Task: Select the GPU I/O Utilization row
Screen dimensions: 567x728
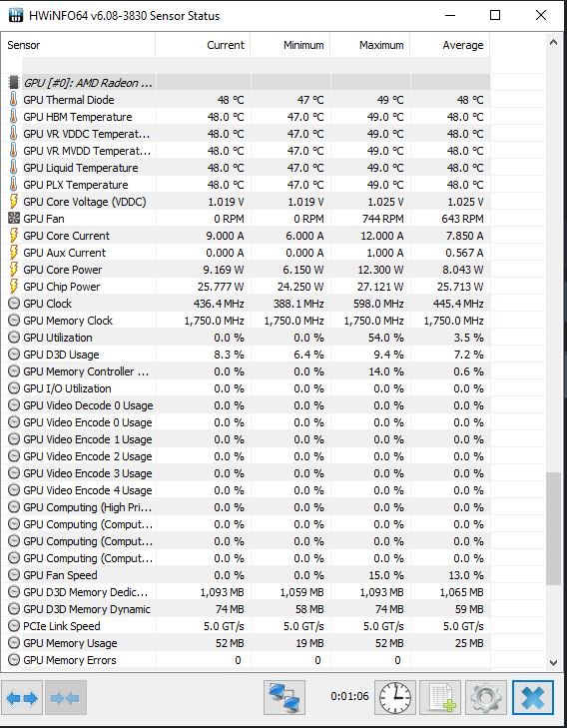Action: tap(246, 388)
